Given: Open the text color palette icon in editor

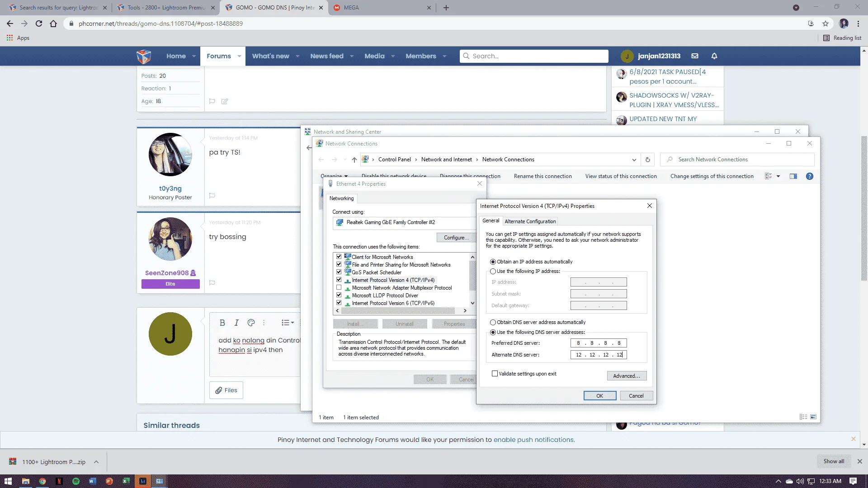Looking at the screenshot, I should 251,323.
